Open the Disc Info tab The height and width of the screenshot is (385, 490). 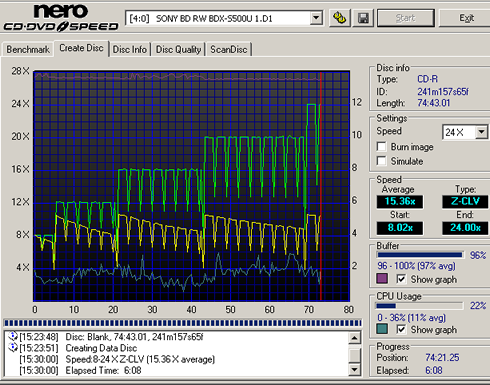click(x=130, y=50)
